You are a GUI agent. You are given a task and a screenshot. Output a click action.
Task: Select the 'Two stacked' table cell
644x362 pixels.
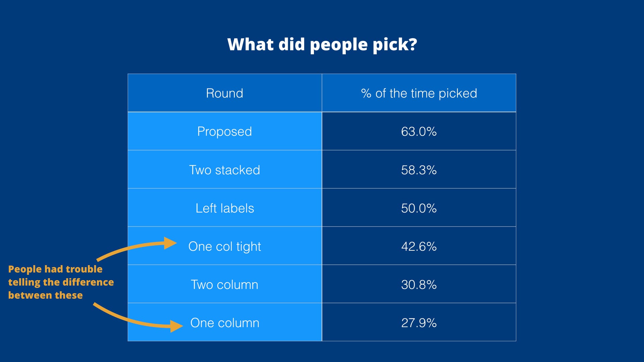224,170
